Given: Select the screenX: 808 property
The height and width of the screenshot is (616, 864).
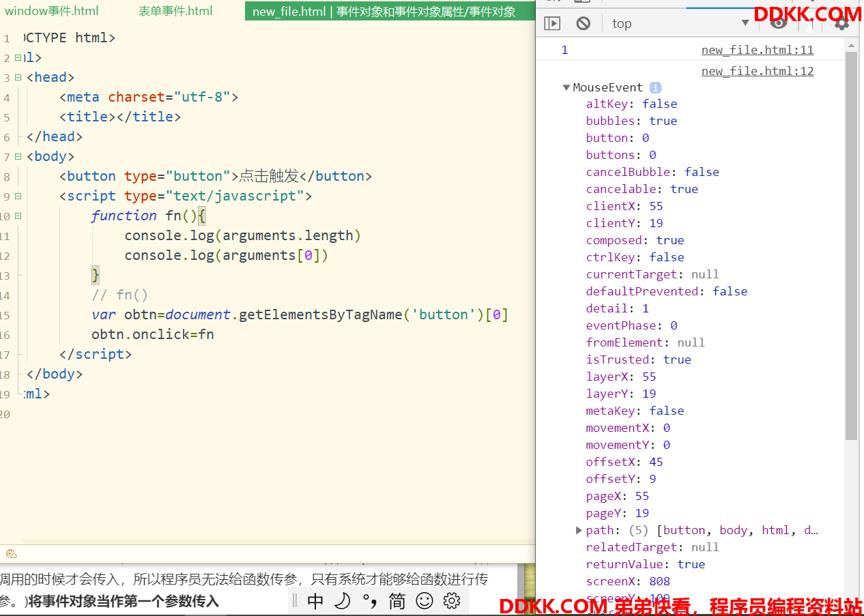Looking at the screenshot, I should 628,581.
